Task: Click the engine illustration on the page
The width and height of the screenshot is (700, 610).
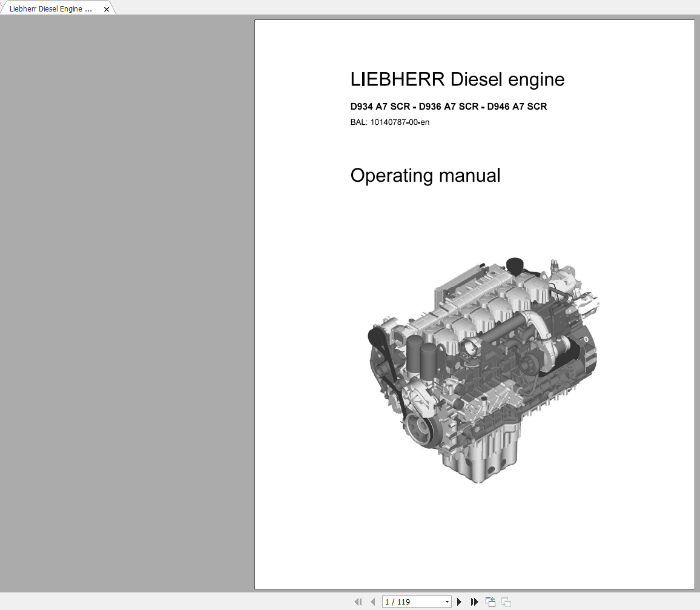Action: tap(483, 370)
